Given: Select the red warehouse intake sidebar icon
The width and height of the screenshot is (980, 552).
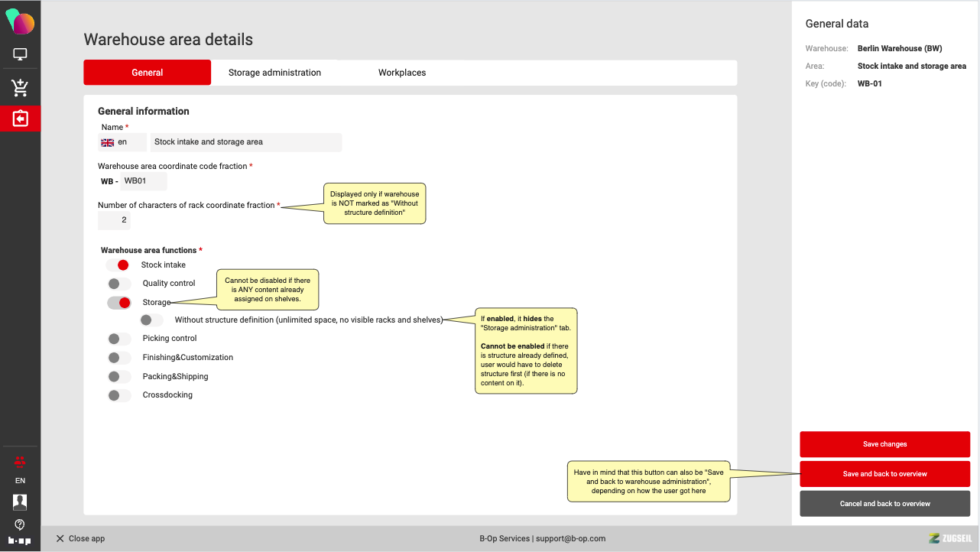Looking at the screenshot, I should coord(20,119).
